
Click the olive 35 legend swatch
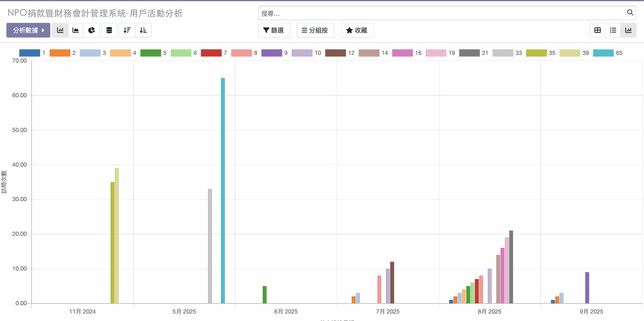coord(536,53)
